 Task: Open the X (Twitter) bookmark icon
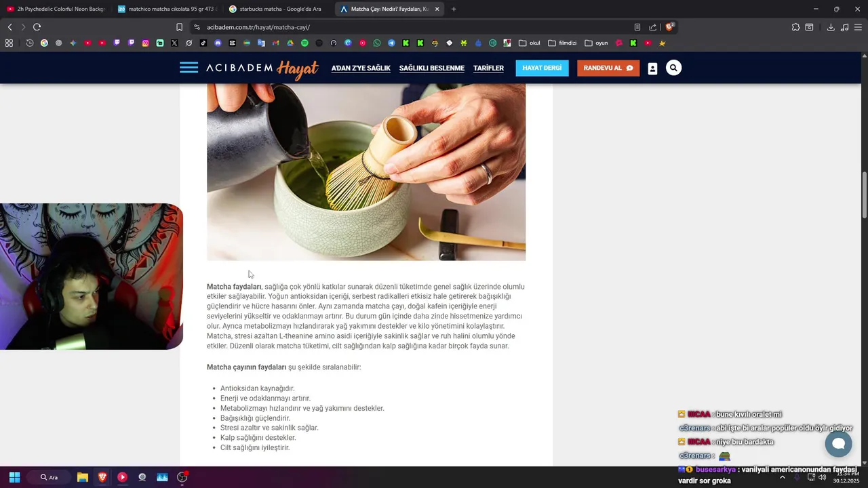point(174,43)
